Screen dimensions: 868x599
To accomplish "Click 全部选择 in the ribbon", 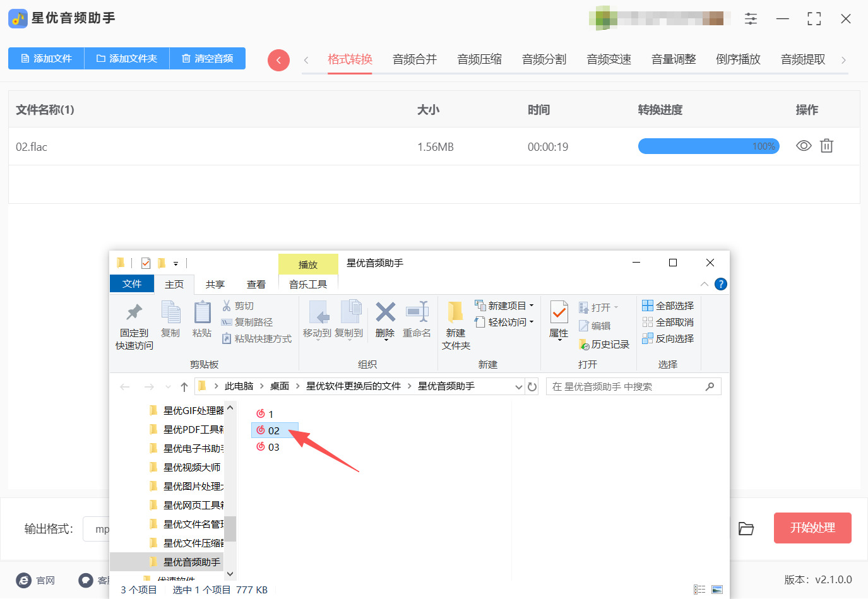I will [668, 305].
